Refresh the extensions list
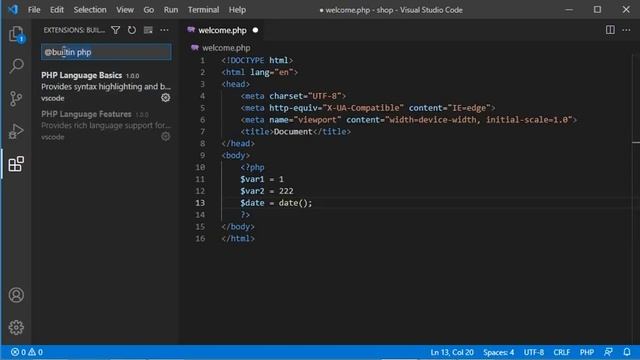The width and height of the screenshot is (640, 360). coord(131,30)
